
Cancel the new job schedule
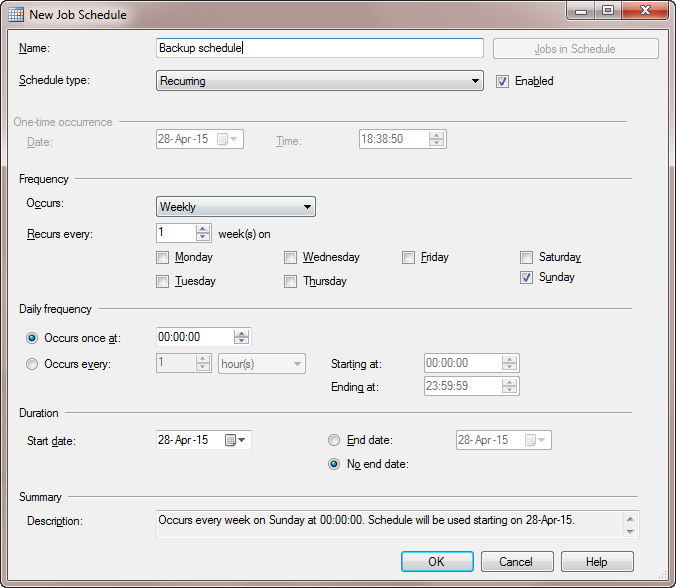pos(517,561)
